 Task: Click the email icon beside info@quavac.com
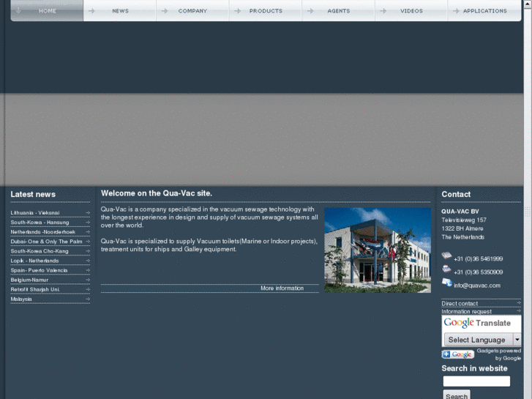coord(447,282)
